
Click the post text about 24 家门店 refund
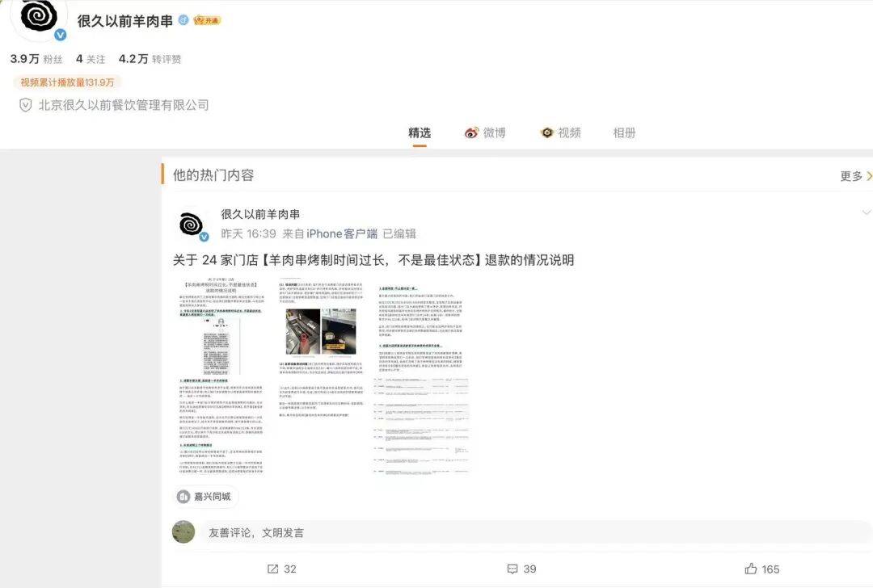click(x=373, y=260)
